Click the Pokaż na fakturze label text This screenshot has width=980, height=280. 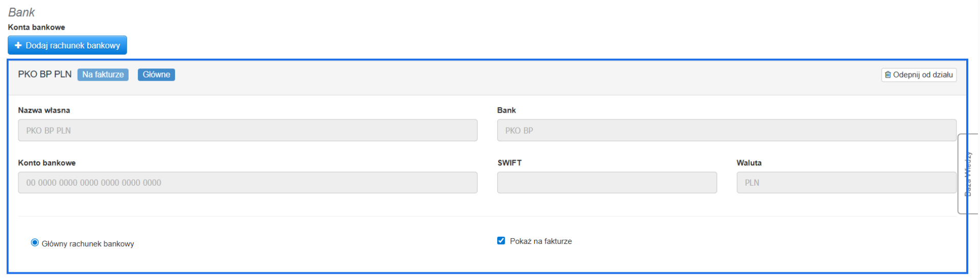pyautogui.click(x=541, y=241)
